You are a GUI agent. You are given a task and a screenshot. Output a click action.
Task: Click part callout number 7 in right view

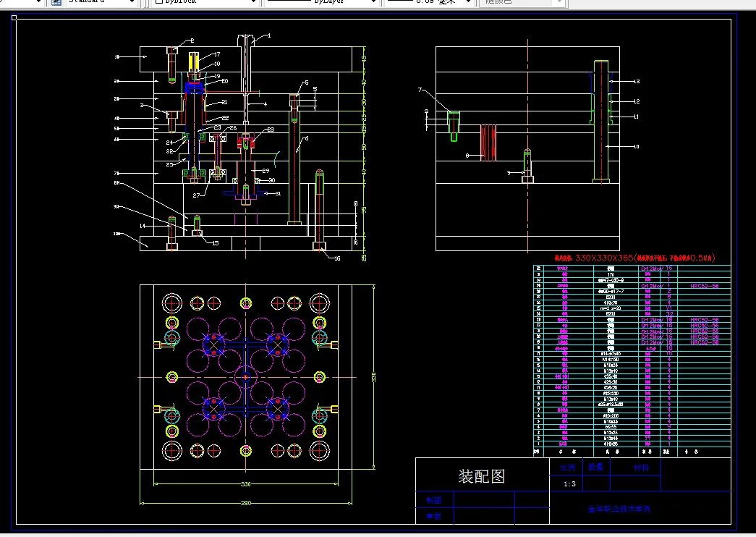420,90
